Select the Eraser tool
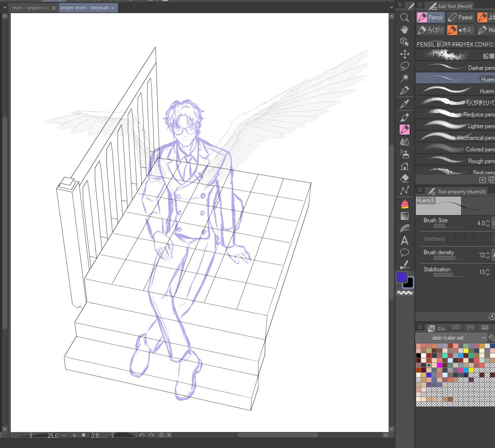The height and width of the screenshot is (448, 495). (x=404, y=178)
